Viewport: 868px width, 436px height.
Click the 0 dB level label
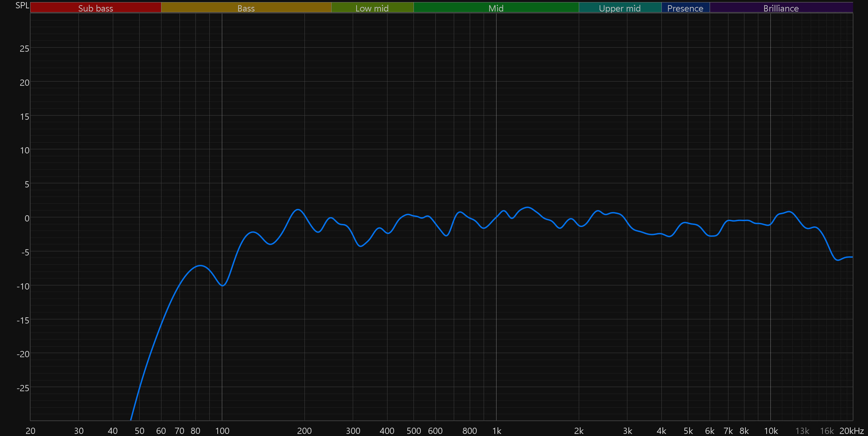click(27, 218)
